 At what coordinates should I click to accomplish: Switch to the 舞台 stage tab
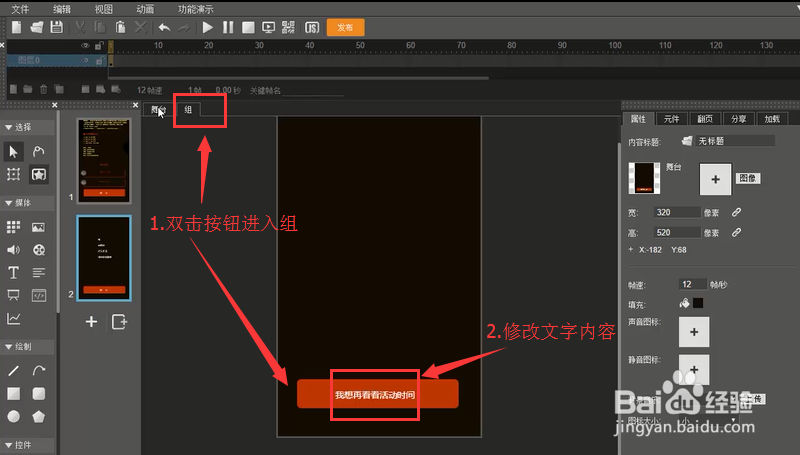point(159,110)
